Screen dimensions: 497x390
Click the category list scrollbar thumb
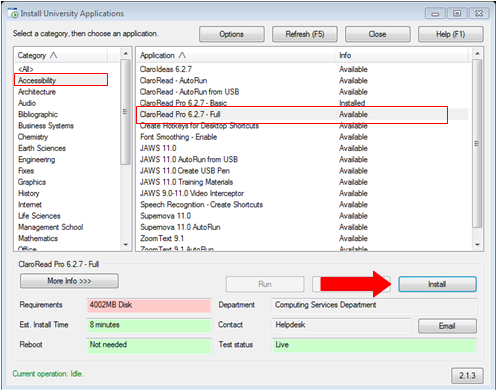(x=125, y=112)
